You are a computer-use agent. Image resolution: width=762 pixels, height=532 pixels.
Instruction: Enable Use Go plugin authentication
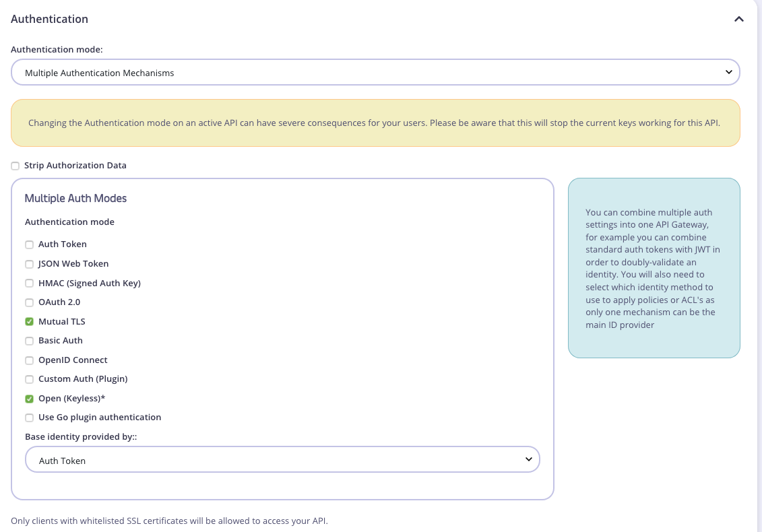pos(30,418)
